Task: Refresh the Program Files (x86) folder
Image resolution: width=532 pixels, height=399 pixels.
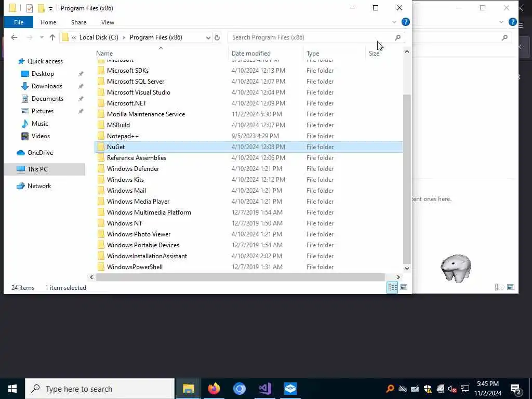Action: 217,37
